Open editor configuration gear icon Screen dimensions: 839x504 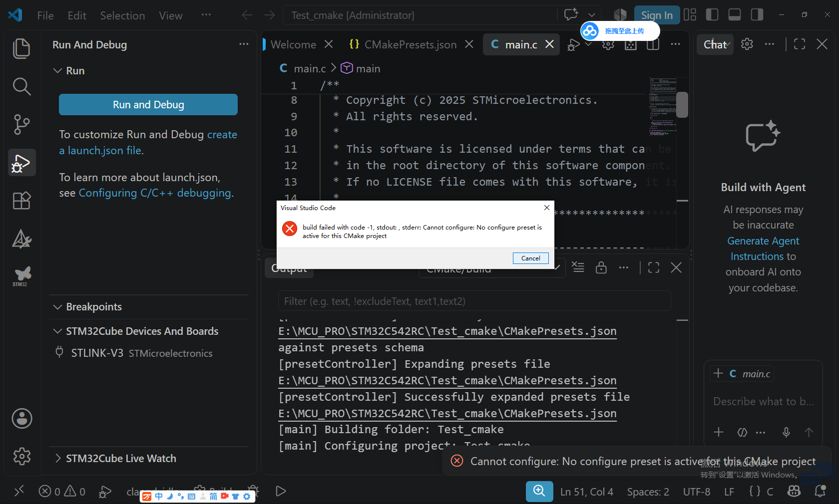pos(608,44)
